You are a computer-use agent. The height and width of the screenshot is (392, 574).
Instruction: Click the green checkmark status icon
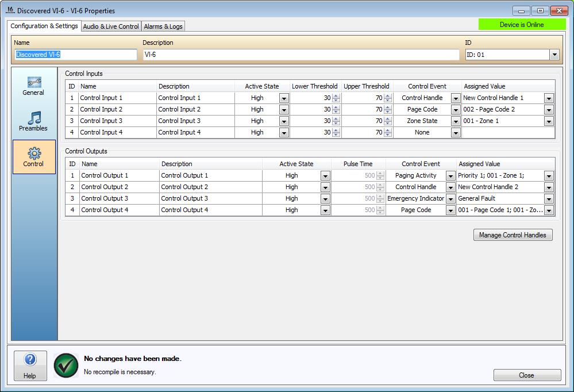(x=66, y=365)
